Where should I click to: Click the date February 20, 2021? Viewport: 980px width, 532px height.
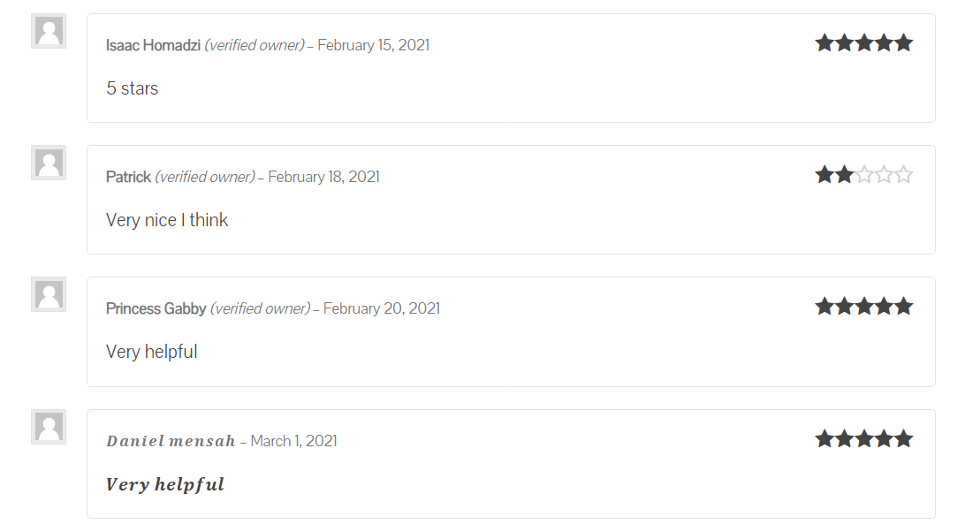click(x=381, y=308)
